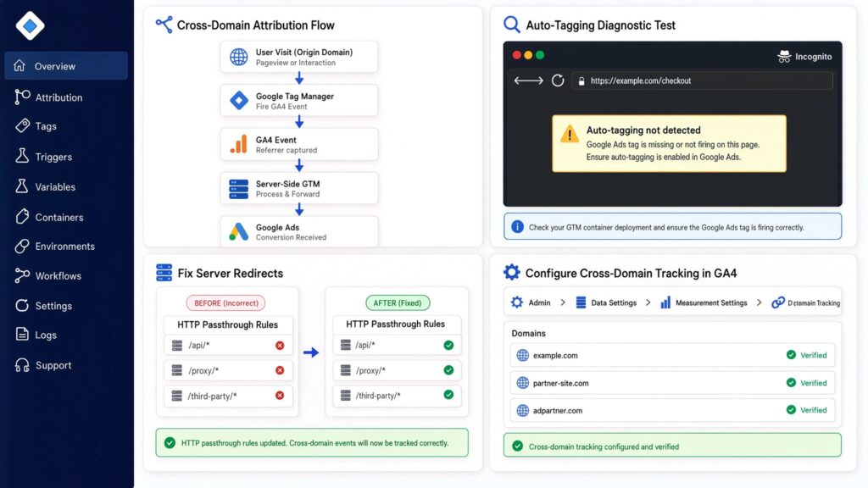This screenshot has width=868, height=488.
Task: Click the GA4 Event bar chart icon
Action: [x=238, y=144]
